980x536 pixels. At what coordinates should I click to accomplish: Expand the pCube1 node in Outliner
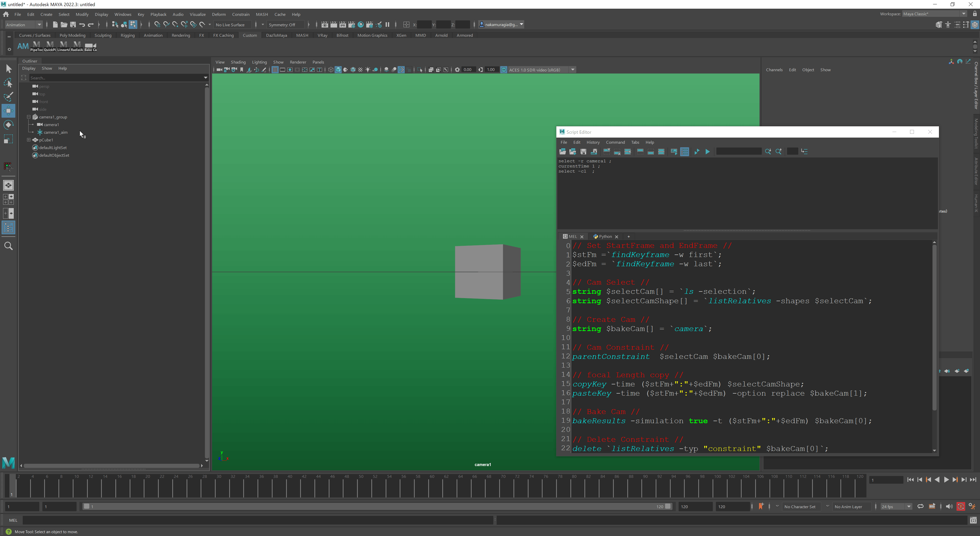(29, 140)
